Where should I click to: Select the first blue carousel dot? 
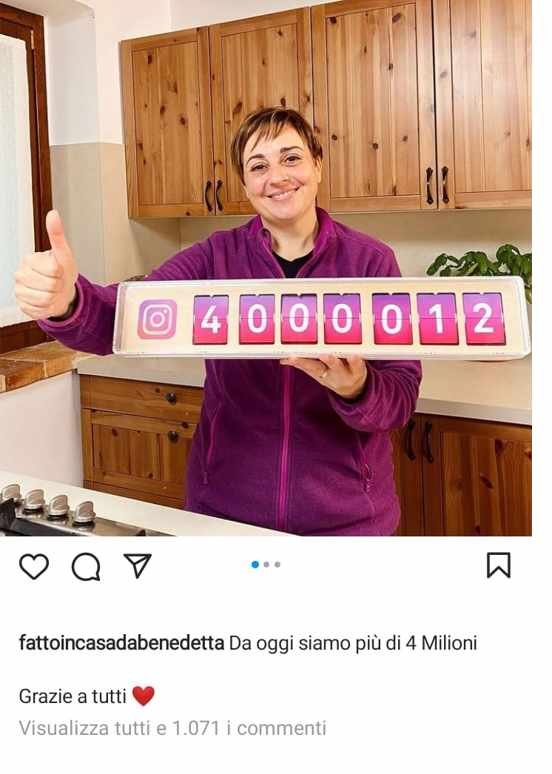pos(255,564)
